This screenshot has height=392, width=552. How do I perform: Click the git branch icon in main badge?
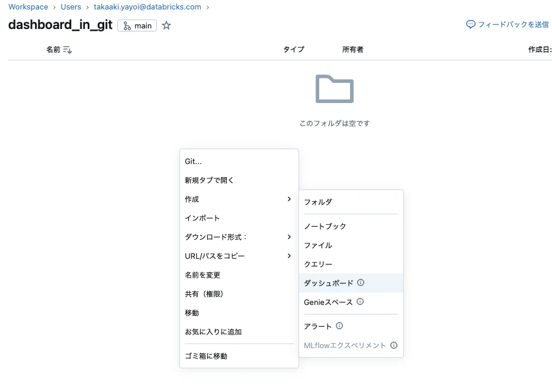pyautogui.click(x=127, y=25)
